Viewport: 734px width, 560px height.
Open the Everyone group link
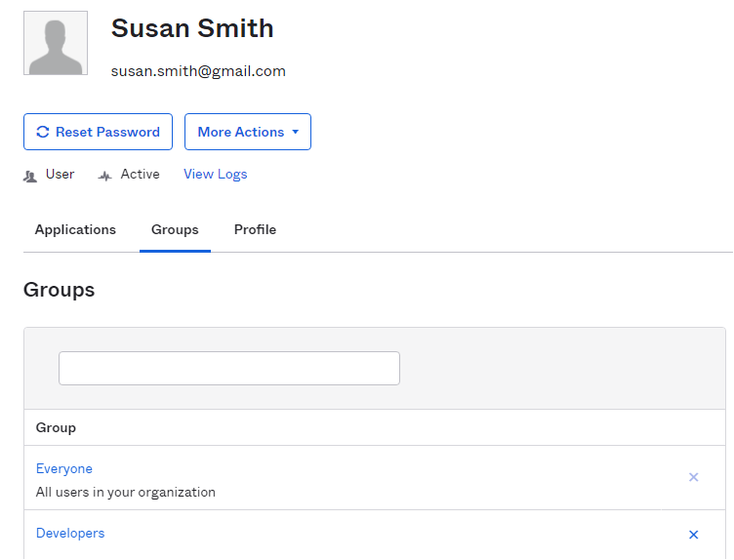tap(64, 469)
